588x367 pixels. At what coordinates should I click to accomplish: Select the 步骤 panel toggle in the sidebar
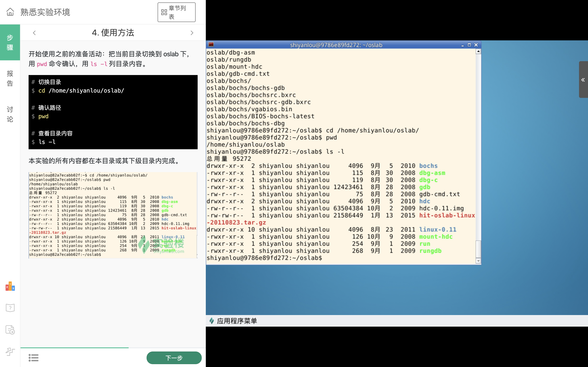click(x=10, y=42)
